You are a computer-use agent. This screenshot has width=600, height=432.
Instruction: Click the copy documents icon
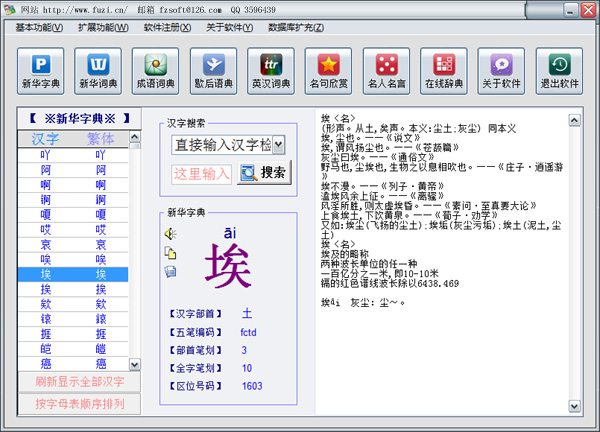(x=170, y=253)
